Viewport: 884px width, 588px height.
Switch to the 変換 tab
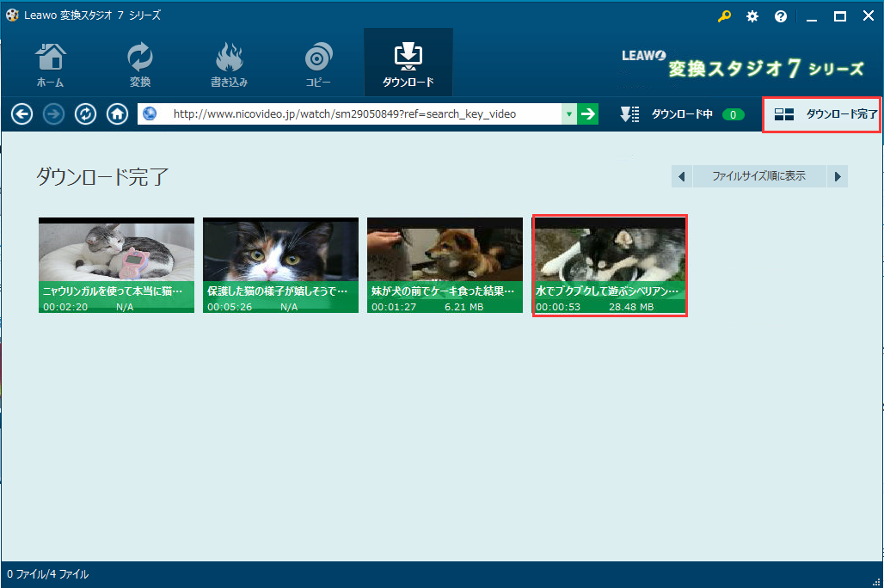point(140,65)
